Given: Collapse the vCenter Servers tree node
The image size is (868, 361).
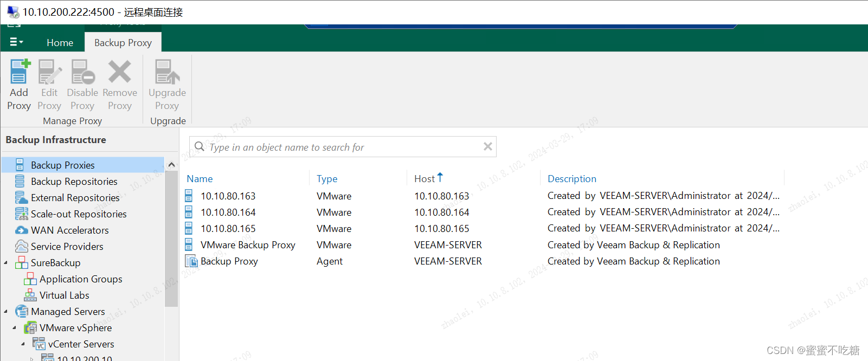Looking at the screenshot, I should tap(23, 344).
